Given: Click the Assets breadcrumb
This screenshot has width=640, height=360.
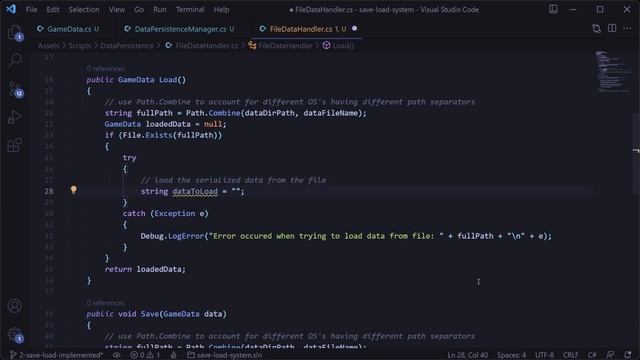Looking at the screenshot, I should pos(48,46).
